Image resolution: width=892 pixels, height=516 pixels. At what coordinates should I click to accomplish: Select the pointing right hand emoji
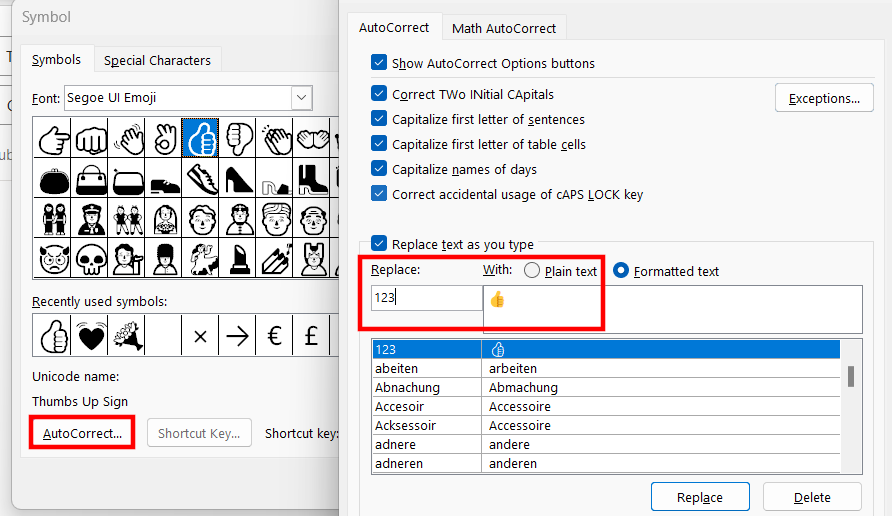52,138
